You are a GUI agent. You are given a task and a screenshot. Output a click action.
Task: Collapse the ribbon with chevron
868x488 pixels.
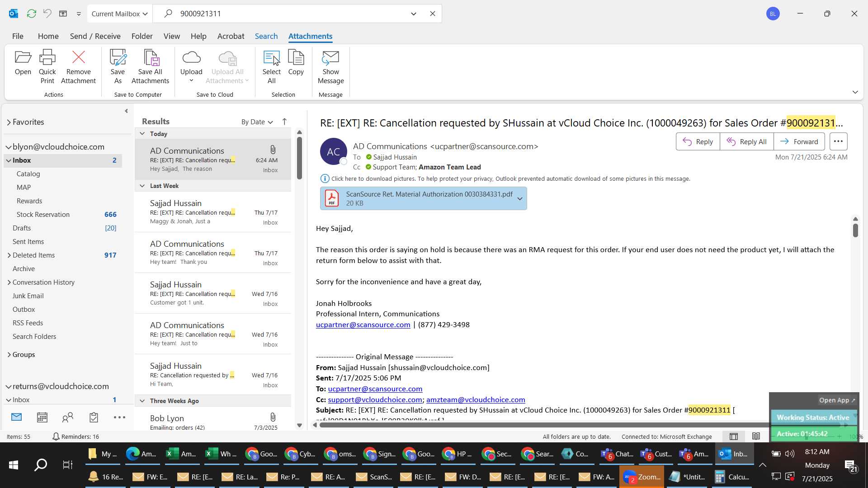pyautogui.click(x=855, y=92)
